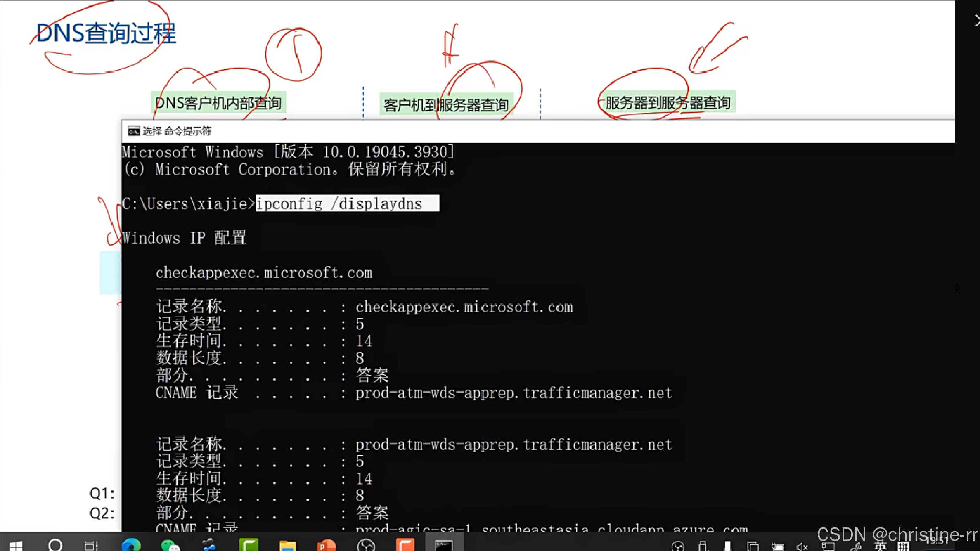Open the Windows Start menu
Viewport: 980px width, 551px height.
point(16,546)
